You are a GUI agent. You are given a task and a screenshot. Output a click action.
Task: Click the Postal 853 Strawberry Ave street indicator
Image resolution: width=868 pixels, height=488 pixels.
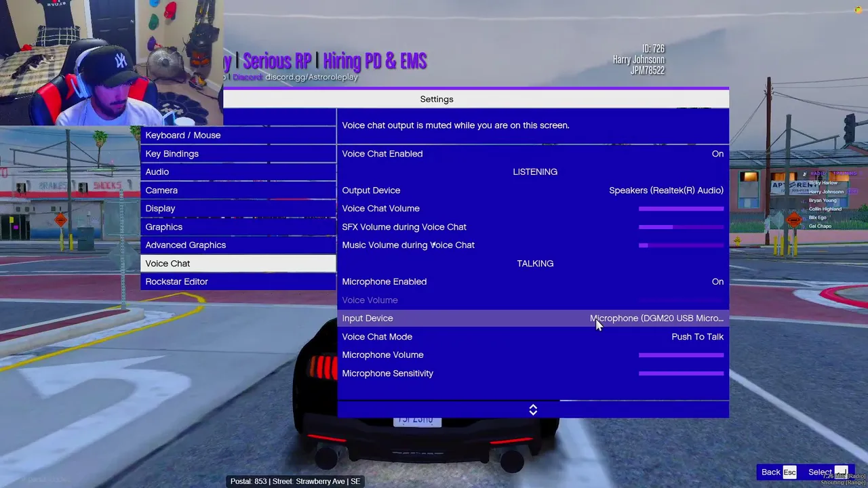coord(295,481)
